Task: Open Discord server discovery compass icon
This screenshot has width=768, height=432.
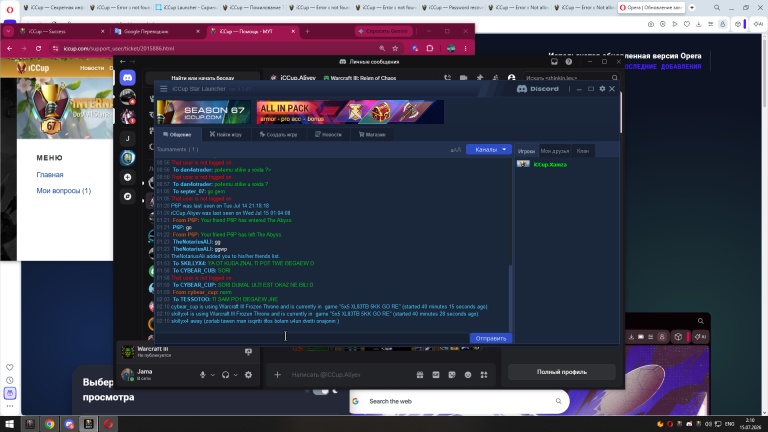Action: tap(128, 196)
